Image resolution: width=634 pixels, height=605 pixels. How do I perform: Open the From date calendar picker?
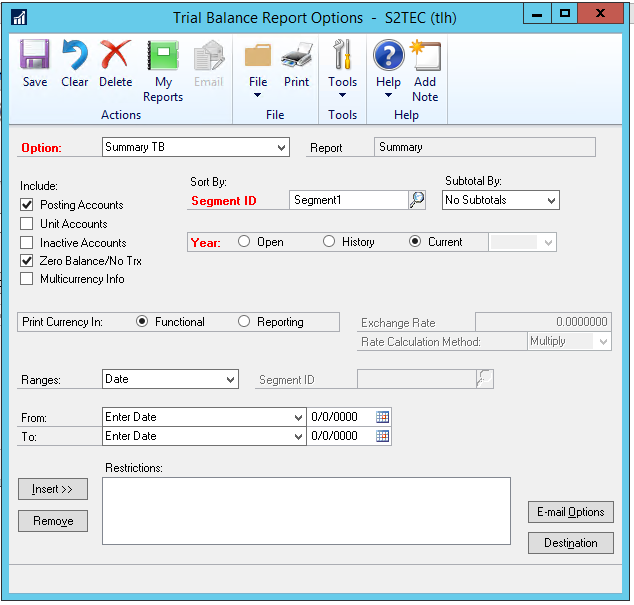coord(383,417)
